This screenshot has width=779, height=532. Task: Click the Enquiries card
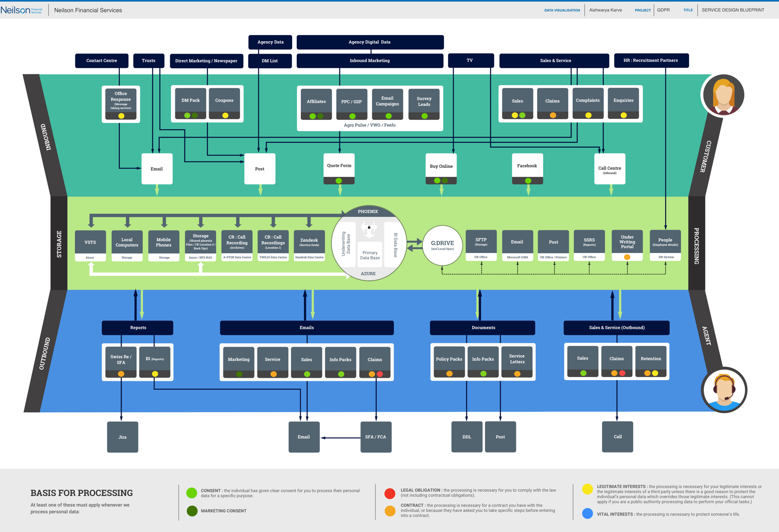pyautogui.click(x=623, y=103)
